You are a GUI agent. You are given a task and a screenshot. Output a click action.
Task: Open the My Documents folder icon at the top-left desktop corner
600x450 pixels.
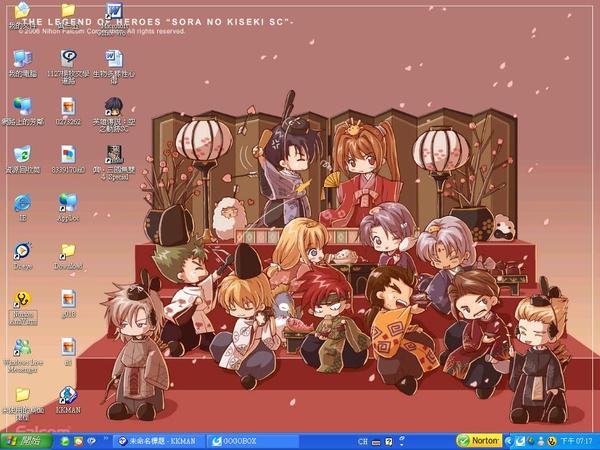click(22, 11)
